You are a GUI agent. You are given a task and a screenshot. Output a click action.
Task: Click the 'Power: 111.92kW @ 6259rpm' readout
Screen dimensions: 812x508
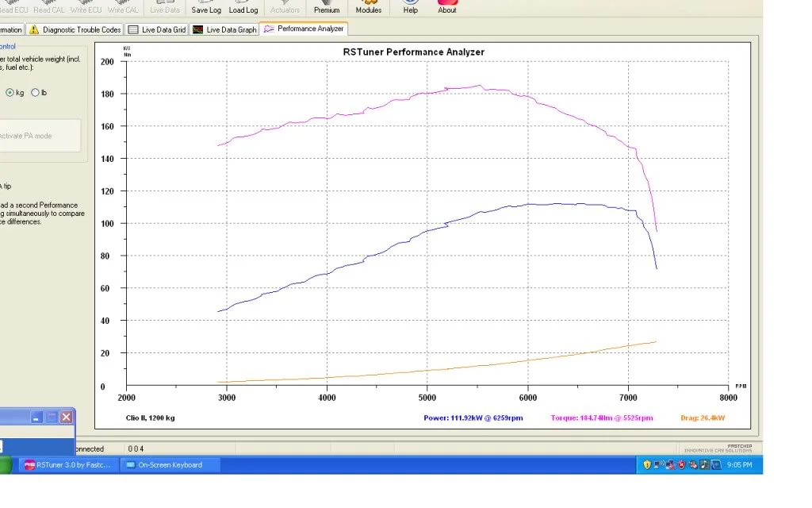pyautogui.click(x=473, y=418)
